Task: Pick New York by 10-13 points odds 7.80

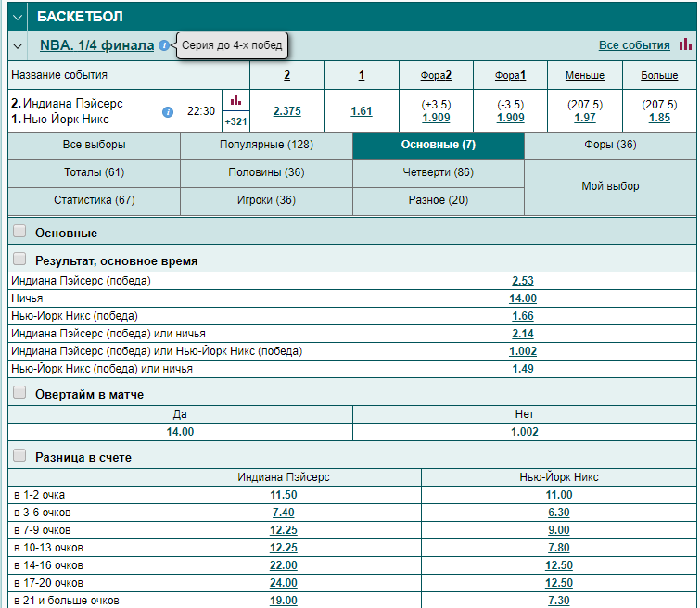Action: point(559,548)
